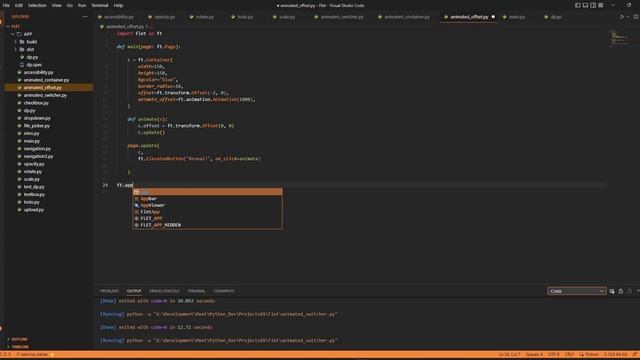Screen dimensions: 640x360
Task: Toggle primary sidebar layout icon
Action: pyautogui.click(x=578, y=5)
